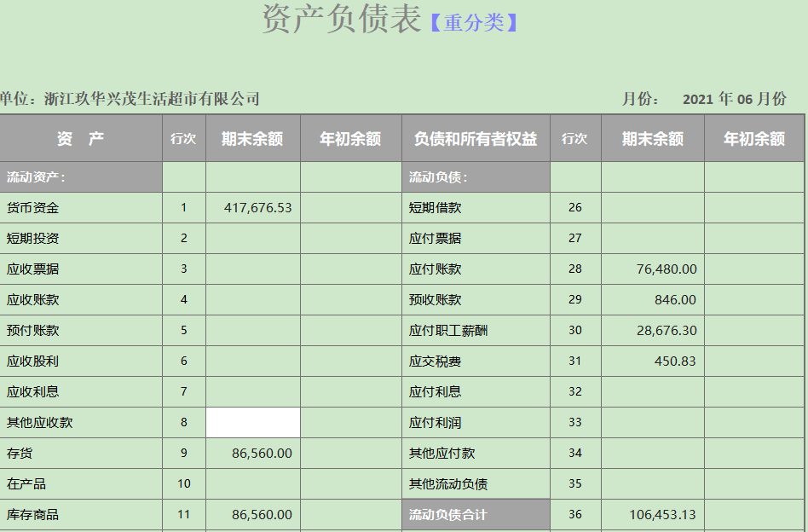The height and width of the screenshot is (532, 808).
Task: Select the 预付账款 row label
Action: click(32, 331)
